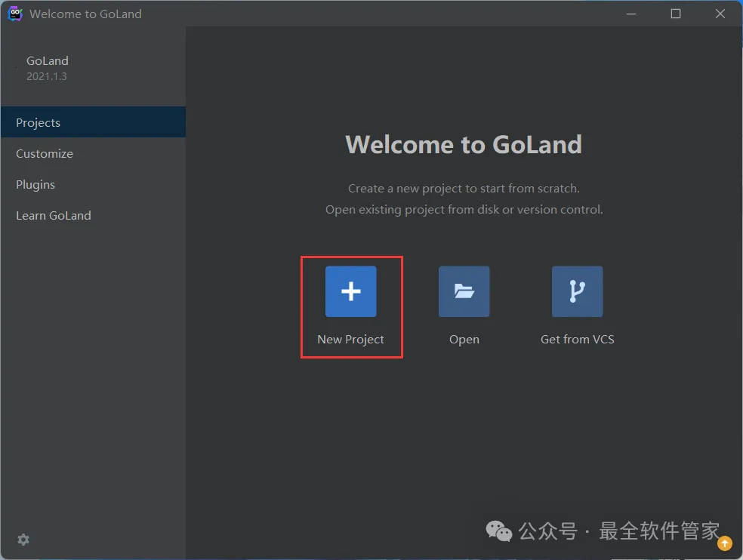Click the GoLand product name in sidebar
This screenshot has width=743, height=560.
(48, 60)
